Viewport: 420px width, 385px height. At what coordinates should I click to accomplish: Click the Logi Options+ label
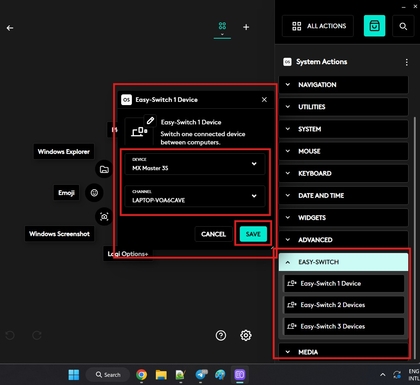(x=128, y=254)
